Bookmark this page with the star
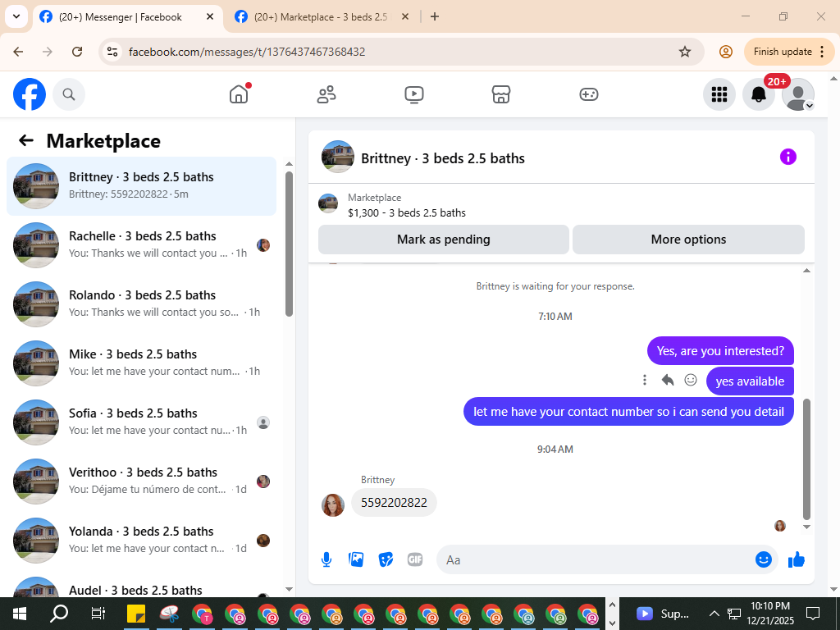 [x=685, y=52]
